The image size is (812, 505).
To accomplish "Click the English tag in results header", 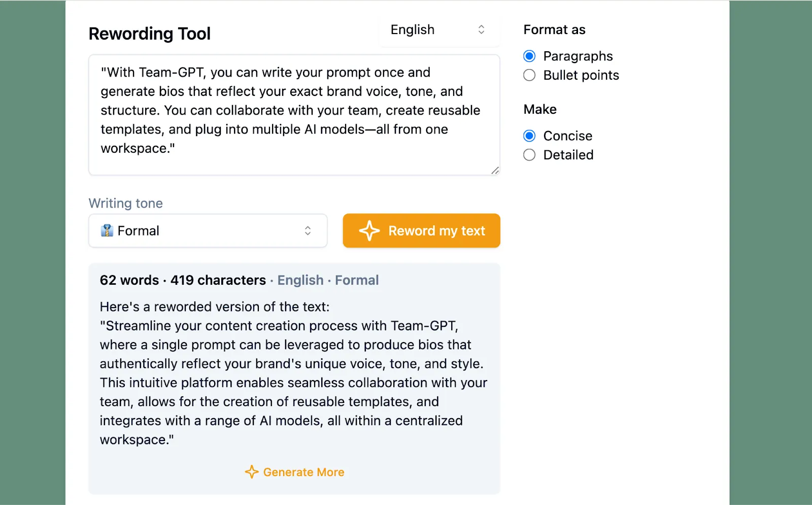I will click(300, 280).
